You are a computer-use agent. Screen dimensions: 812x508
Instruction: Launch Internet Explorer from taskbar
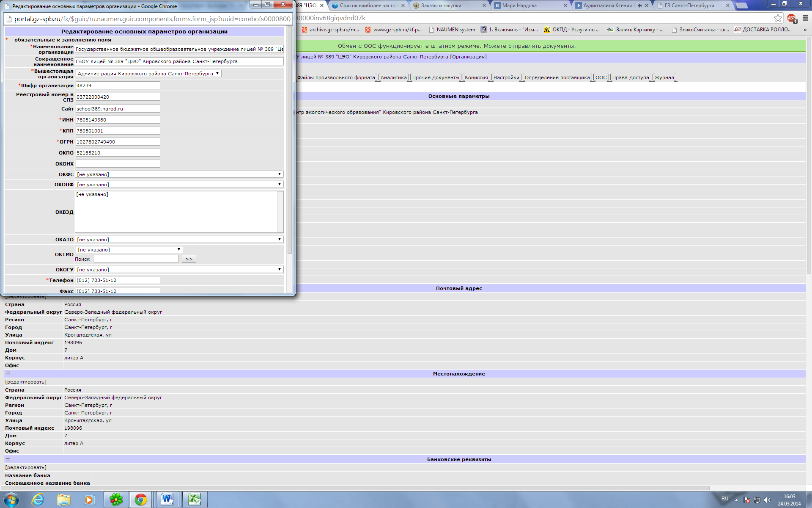click(x=38, y=500)
